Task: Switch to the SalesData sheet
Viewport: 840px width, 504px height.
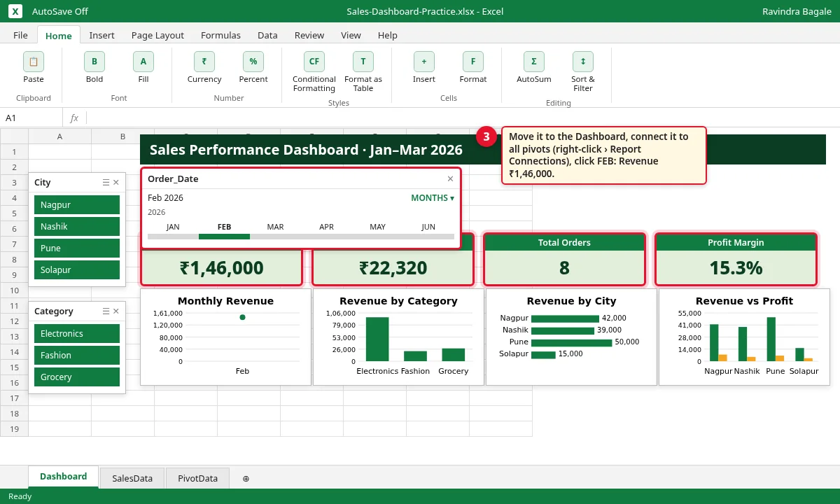Action: pyautogui.click(x=132, y=479)
